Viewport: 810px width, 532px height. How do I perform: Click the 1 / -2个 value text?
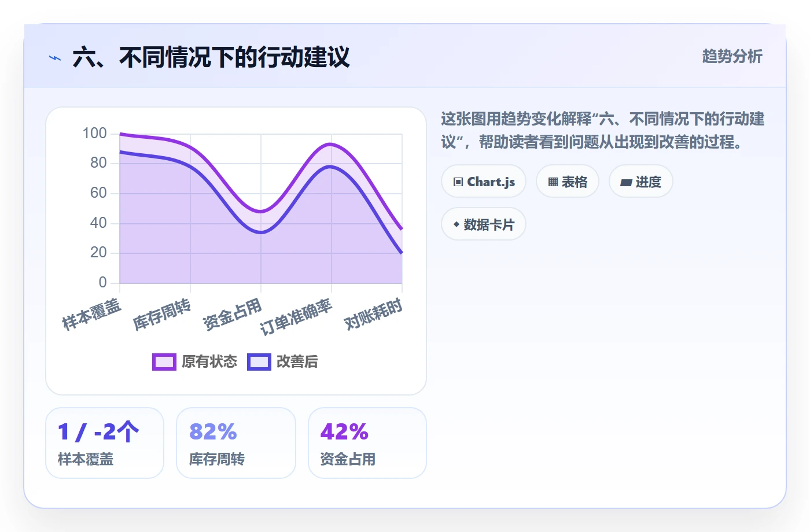coord(98,431)
